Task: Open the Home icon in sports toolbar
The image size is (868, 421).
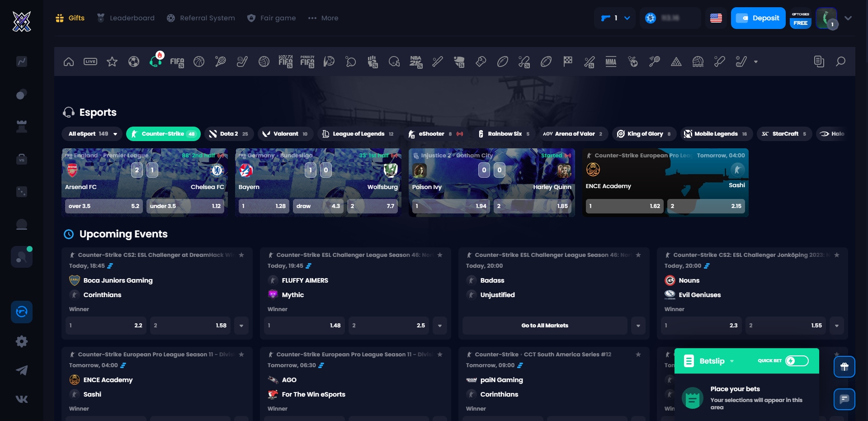Action: point(69,61)
